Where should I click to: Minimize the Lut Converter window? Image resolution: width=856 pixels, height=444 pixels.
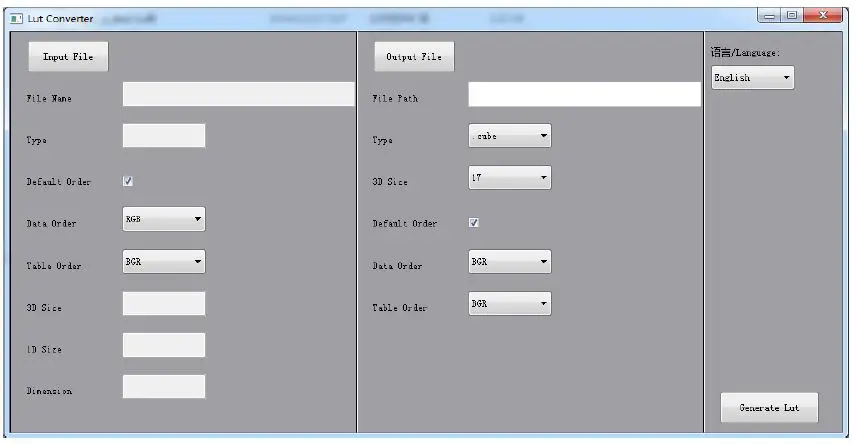click(770, 15)
